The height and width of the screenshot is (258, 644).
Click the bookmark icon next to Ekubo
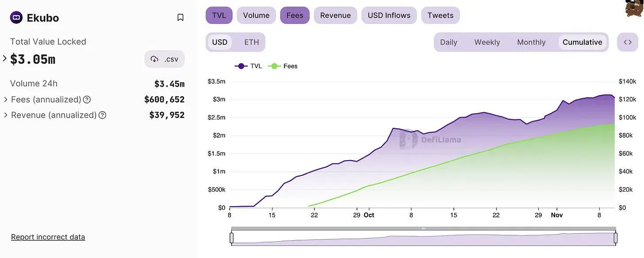click(180, 18)
